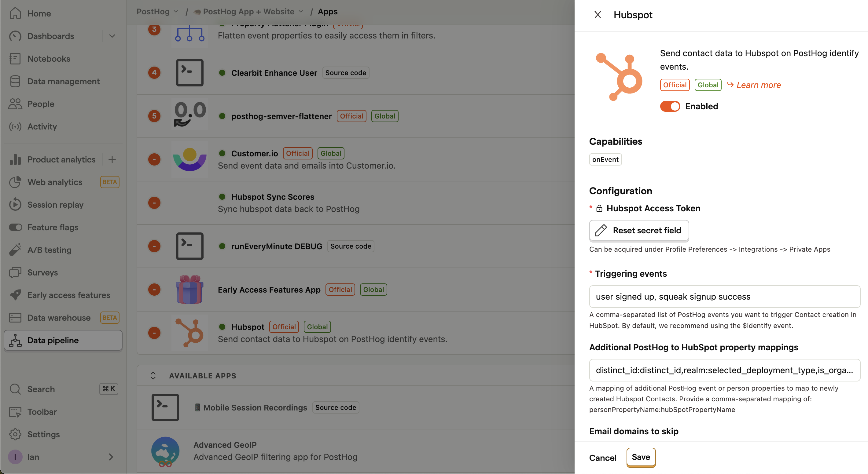Image resolution: width=868 pixels, height=474 pixels.
Task: Open the Learn more link
Action: coord(754,85)
